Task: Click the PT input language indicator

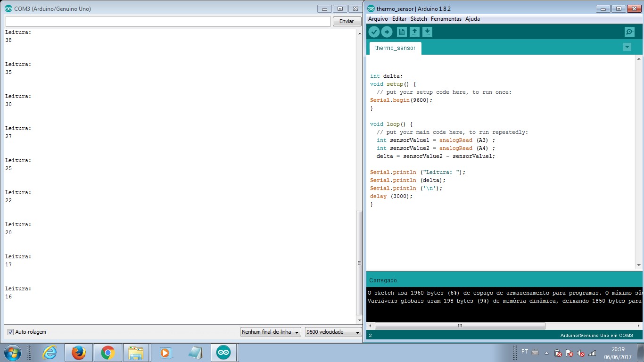Action: [525, 352]
